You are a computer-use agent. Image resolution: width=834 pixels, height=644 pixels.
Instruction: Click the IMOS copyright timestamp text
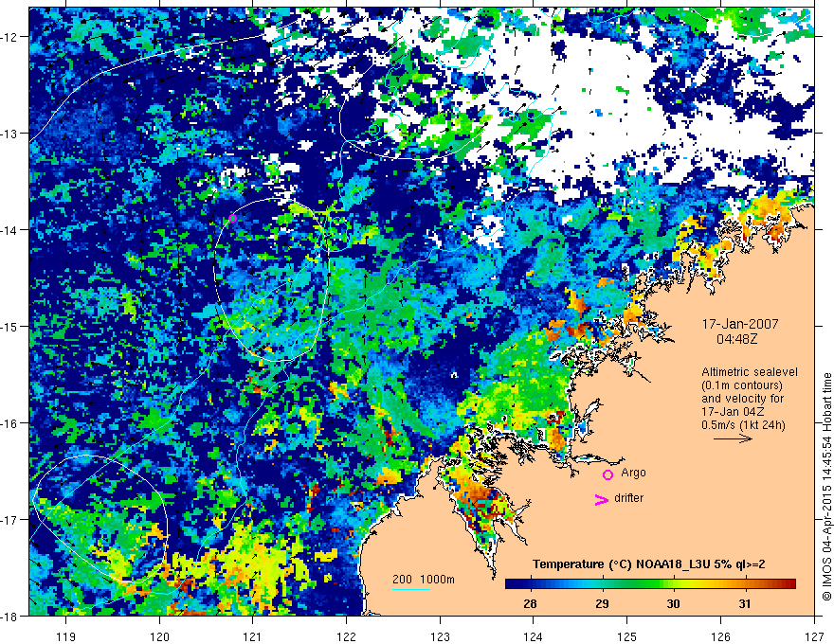(x=826, y=486)
